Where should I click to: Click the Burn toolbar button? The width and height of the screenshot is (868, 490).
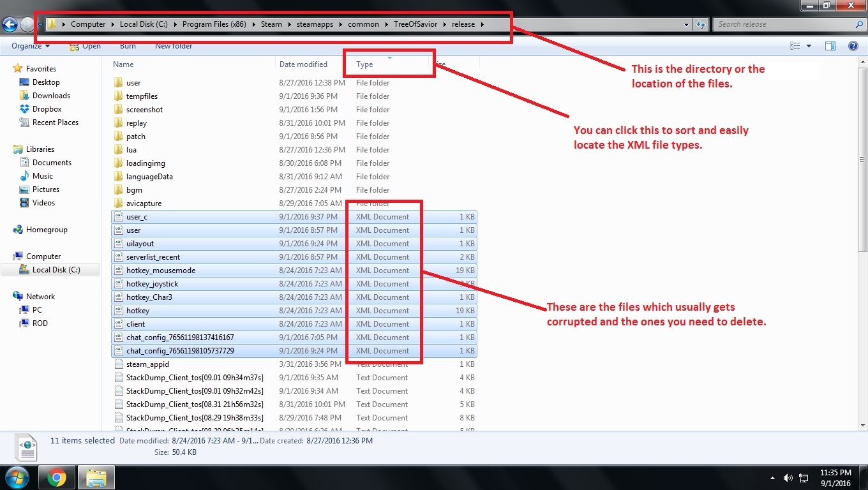click(x=128, y=46)
